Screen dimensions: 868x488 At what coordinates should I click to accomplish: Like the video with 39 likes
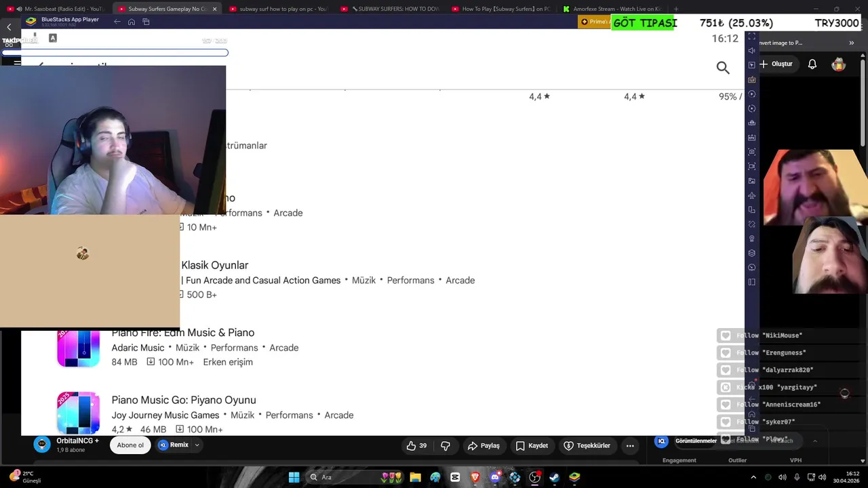pos(416,445)
